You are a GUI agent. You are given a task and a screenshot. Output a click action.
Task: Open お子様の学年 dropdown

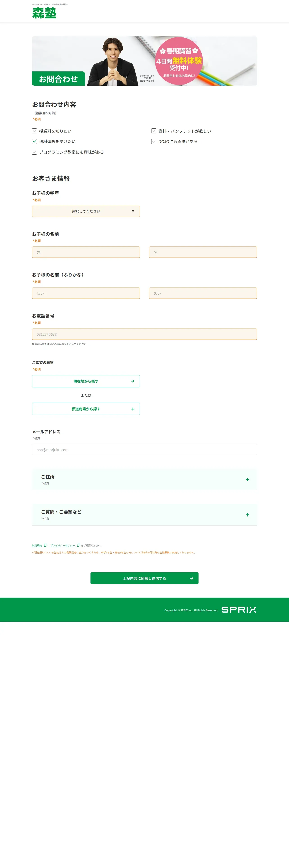pyautogui.click(x=86, y=211)
